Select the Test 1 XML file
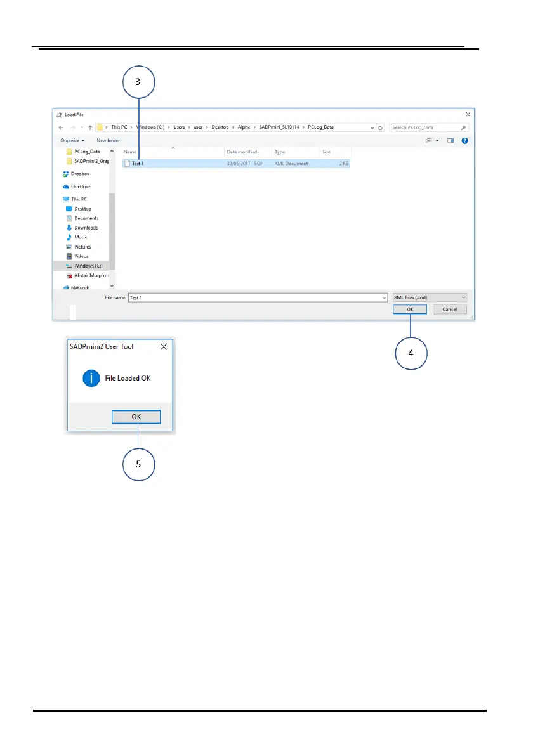 (137, 164)
